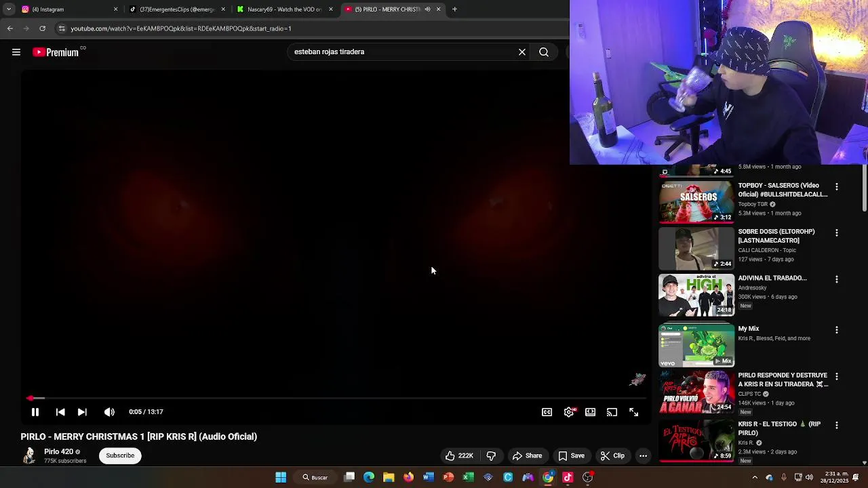This screenshot has width=868, height=488.
Task: Open PIRLO RESPONDE Y DESTRUYE video
Action: coord(696,392)
